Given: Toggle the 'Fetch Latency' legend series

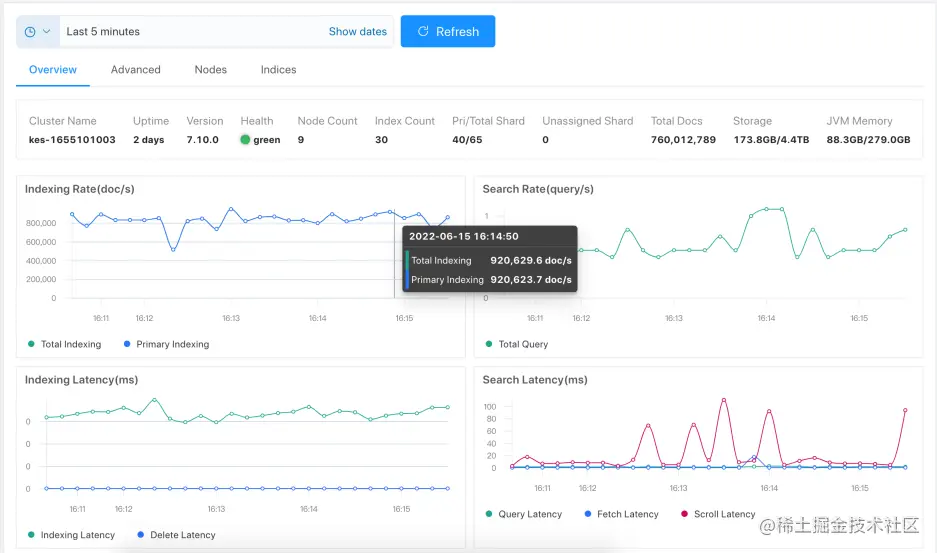Looking at the screenshot, I should click(x=621, y=514).
